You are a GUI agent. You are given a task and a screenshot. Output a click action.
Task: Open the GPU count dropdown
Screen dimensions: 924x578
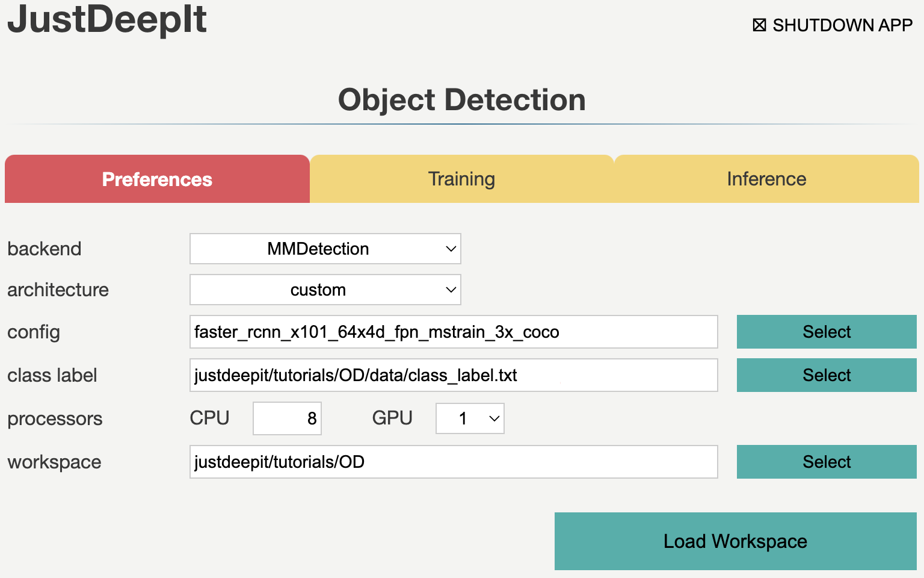click(470, 418)
